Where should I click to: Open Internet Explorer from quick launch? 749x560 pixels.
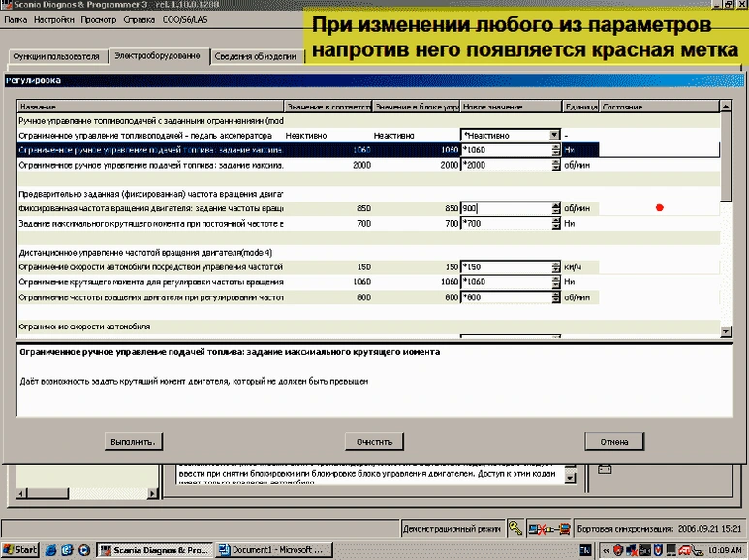click(50, 550)
